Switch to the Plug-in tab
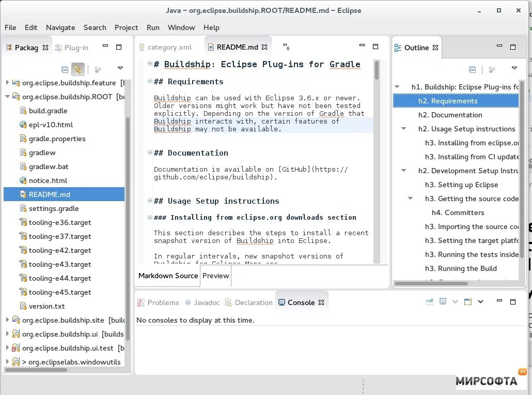The image size is (532, 395). point(72,48)
